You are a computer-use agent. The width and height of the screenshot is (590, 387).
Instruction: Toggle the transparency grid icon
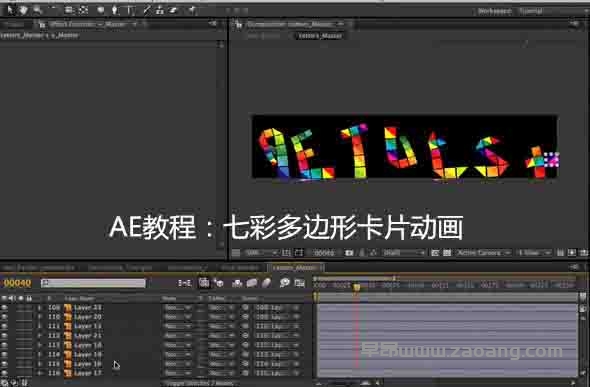click(x=447, y=253)
